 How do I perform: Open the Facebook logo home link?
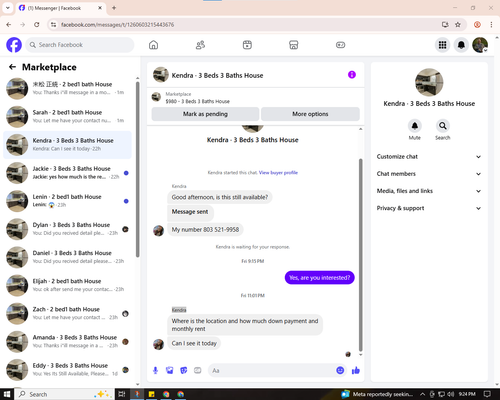click(x=14, y=45)
